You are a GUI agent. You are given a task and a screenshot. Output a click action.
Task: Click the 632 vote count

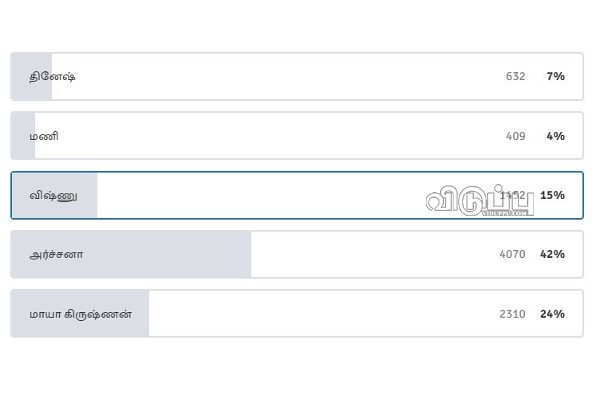(515, 77)
